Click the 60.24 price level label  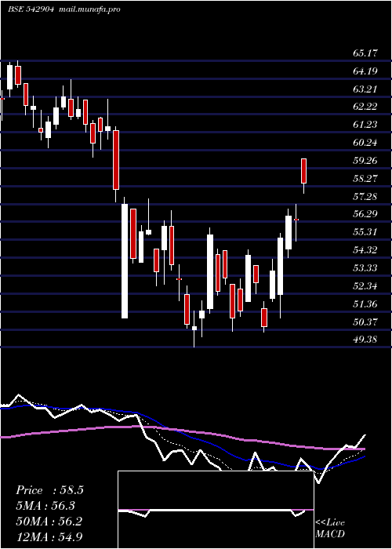tap(365, 143)
